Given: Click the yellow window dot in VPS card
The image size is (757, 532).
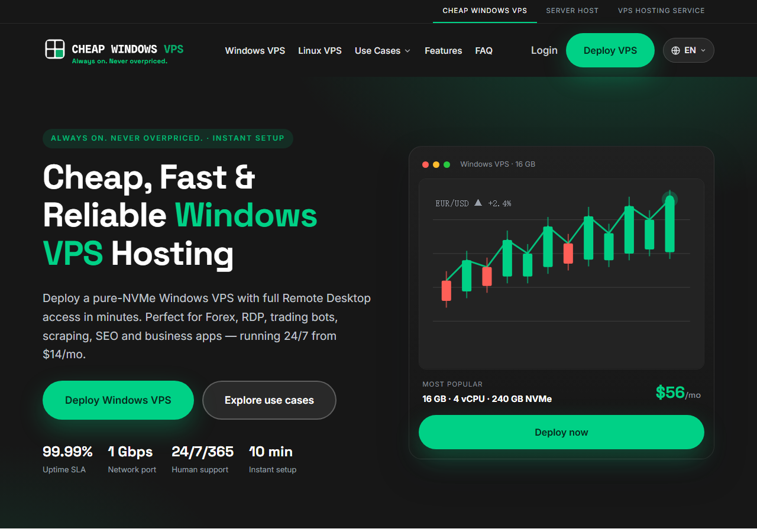Looking at the screenshot, I should coord(436,164).
